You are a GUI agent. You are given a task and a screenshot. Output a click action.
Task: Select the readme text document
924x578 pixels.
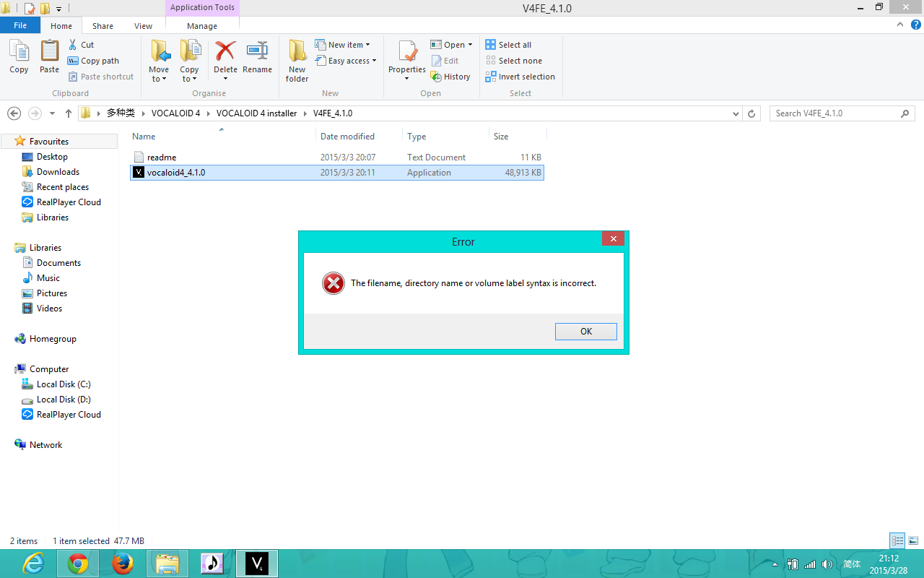coord(336,158)
